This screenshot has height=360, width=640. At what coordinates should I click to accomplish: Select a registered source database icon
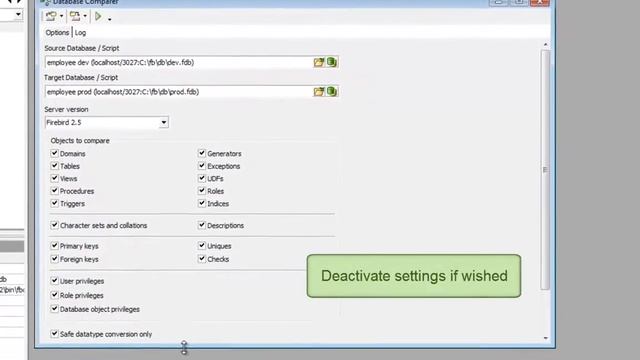coord(332,62)
